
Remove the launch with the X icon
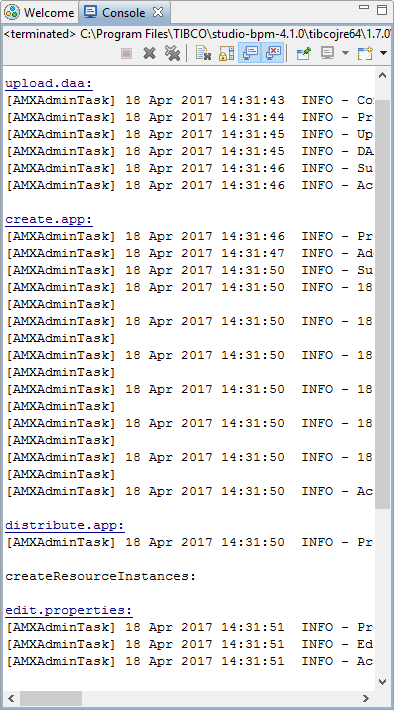click(x=149, y=53)
